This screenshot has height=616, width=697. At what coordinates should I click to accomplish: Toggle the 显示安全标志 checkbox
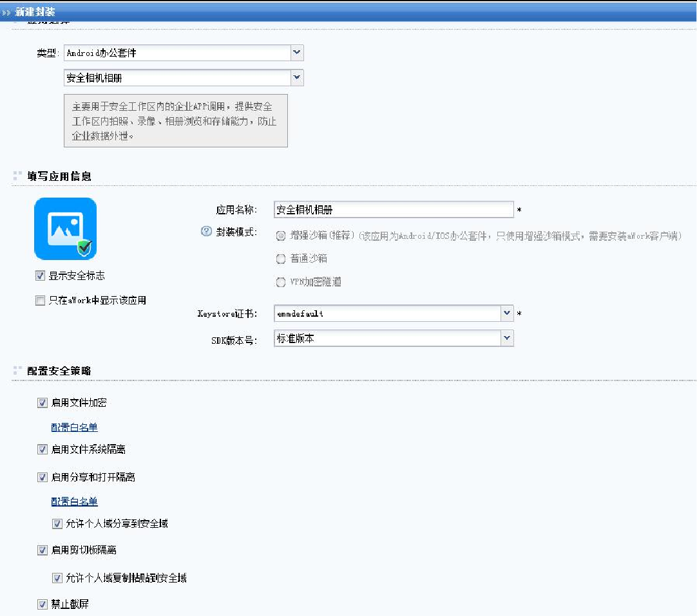point(41,275)
